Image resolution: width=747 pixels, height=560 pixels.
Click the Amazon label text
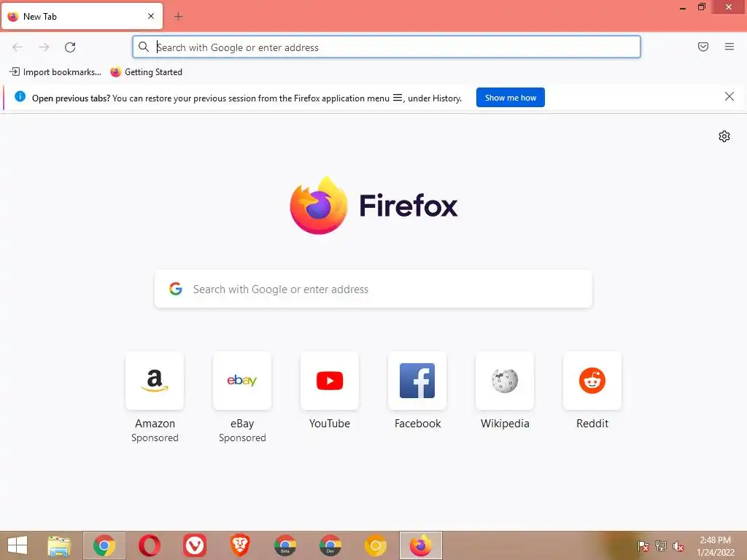coord(155,424)
